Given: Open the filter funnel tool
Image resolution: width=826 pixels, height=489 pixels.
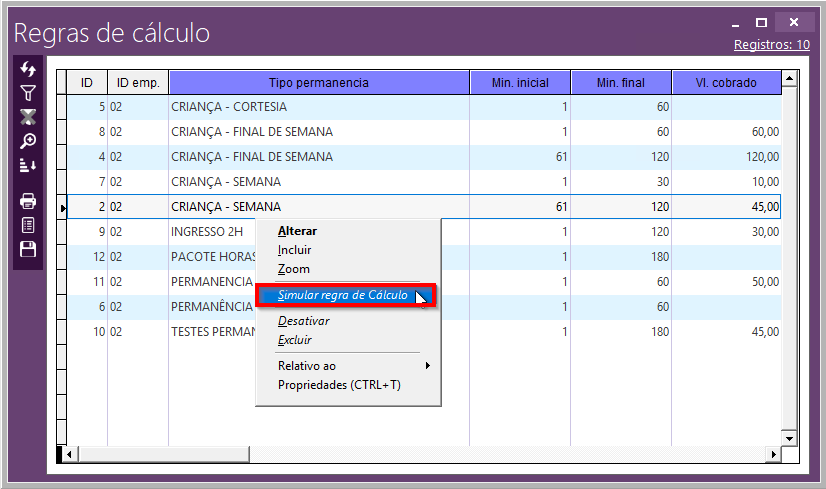Looking at the screenshot, I should pos(28,93).
